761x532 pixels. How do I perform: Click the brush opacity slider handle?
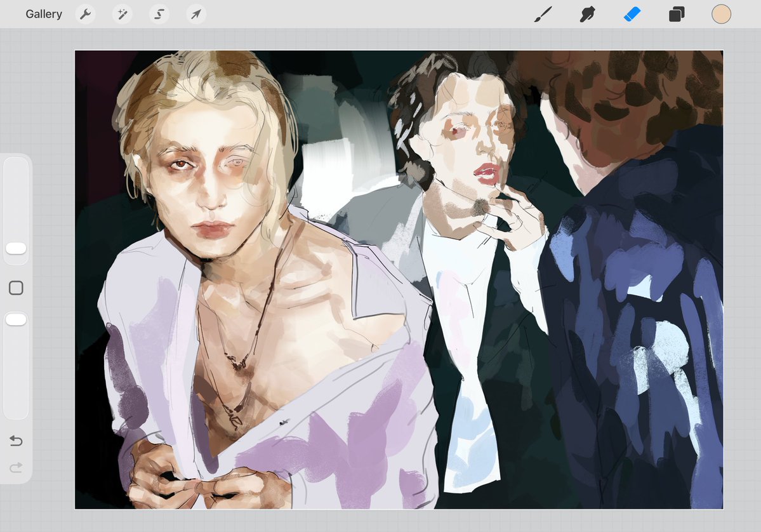[16, 319]
